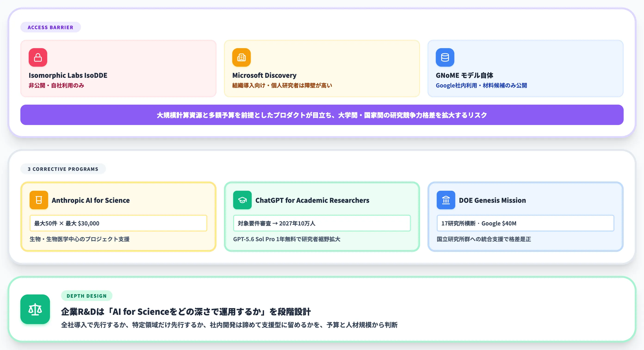Click the ACCESS BARRIER badge
Viewport: 644px width, 350px height.
pos(50,27)
